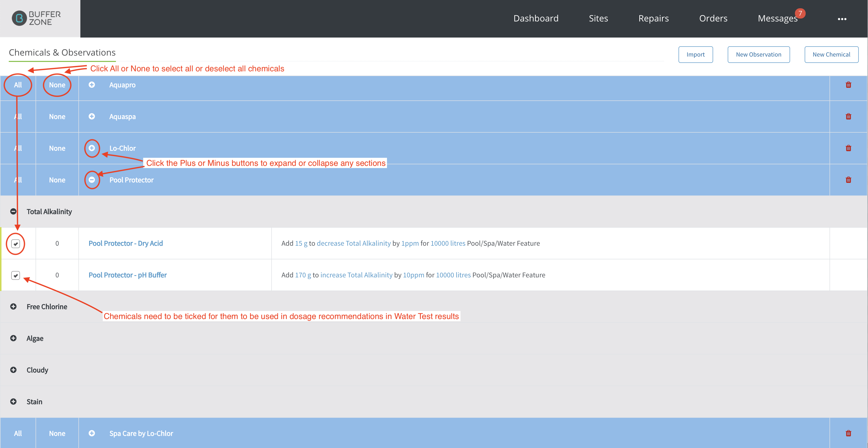Screen dimensions: 868x448
Task: Select All chemicals in Aquaspa row
Action: point(18,117)
